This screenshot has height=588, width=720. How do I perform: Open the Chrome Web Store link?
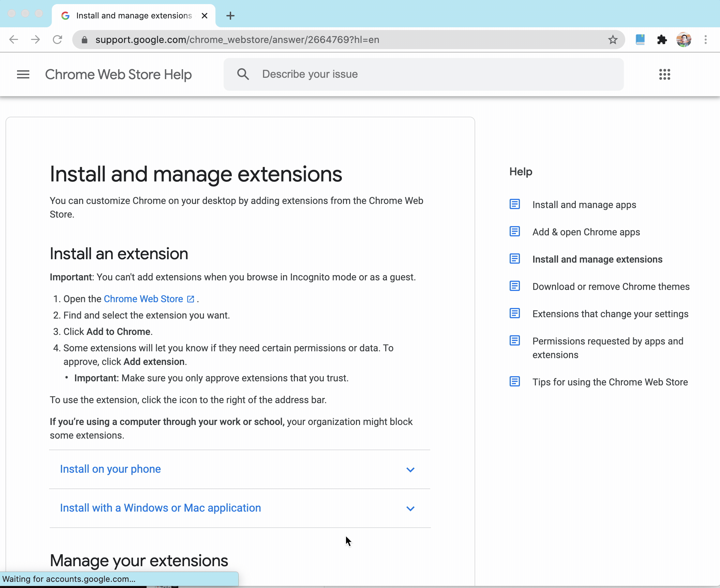(x=143, y=299)
